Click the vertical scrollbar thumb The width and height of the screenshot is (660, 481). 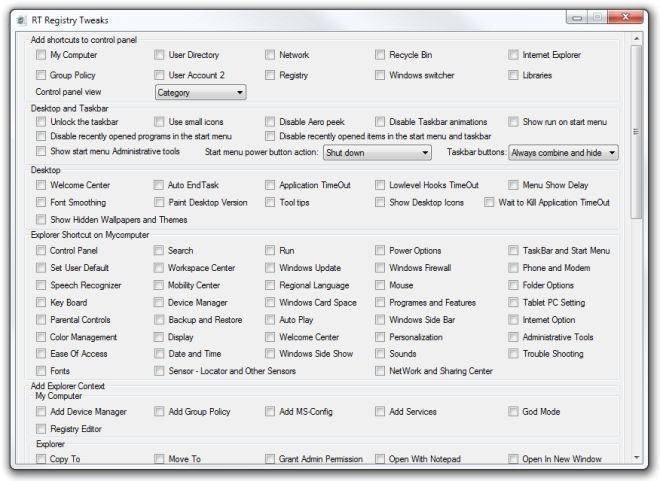tap(638, 130)
